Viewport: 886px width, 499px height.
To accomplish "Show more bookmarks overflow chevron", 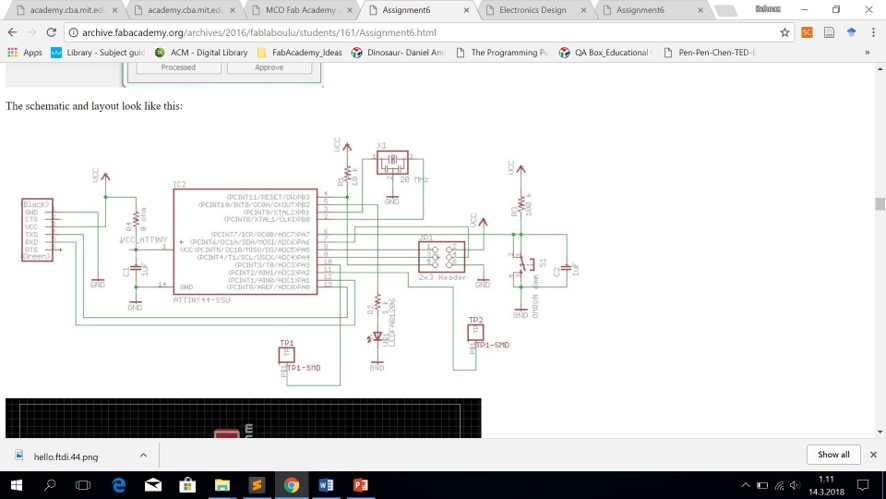I will 867,53.
